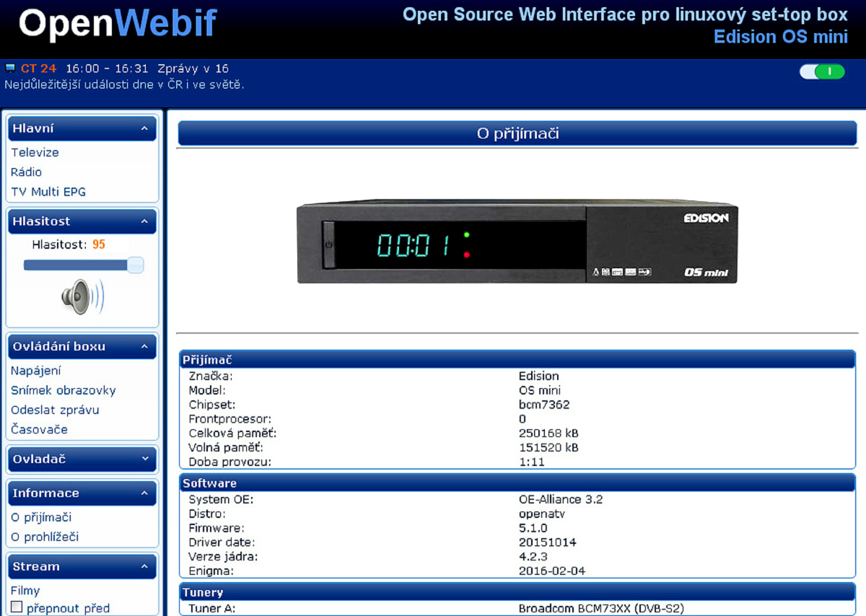Collapse the Informace section
Viewport: 866px width, 616px height.
[144, 493]
